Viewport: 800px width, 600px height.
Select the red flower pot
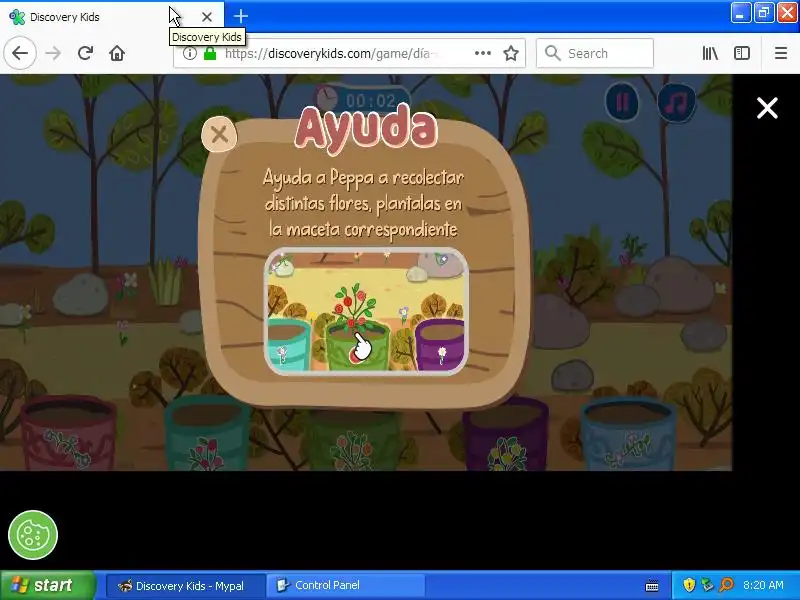pos(68,433)
